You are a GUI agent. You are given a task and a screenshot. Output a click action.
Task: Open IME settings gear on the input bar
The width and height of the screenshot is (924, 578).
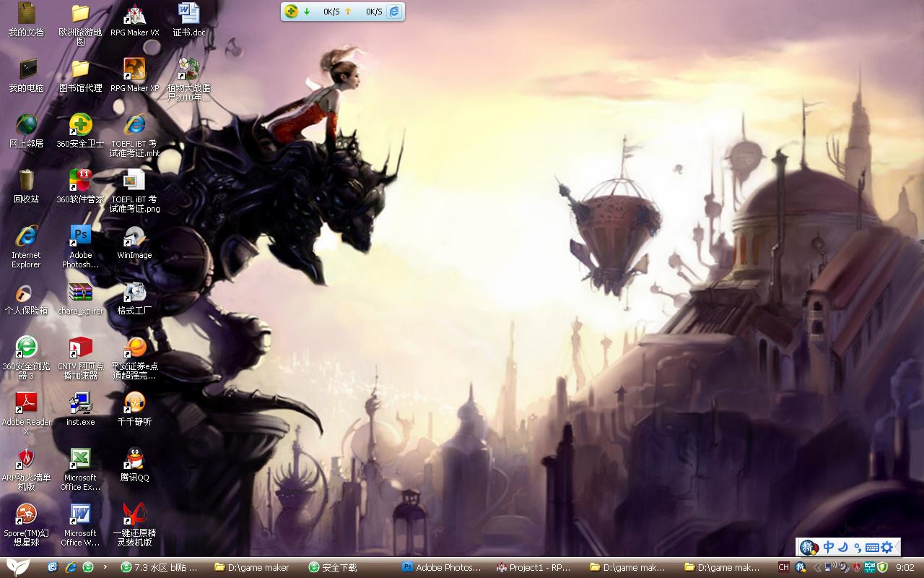pyautogui.click(x=887, y=547)
